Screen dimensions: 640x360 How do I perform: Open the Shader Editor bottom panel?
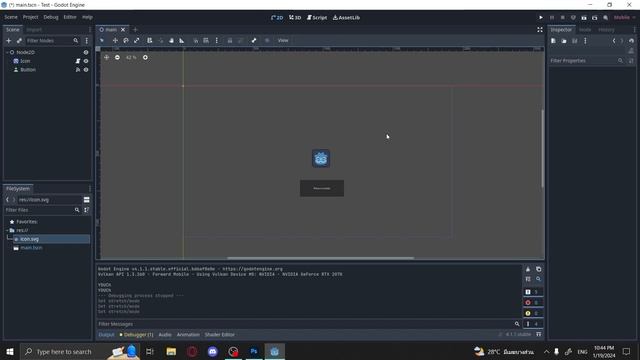point(220,335)
